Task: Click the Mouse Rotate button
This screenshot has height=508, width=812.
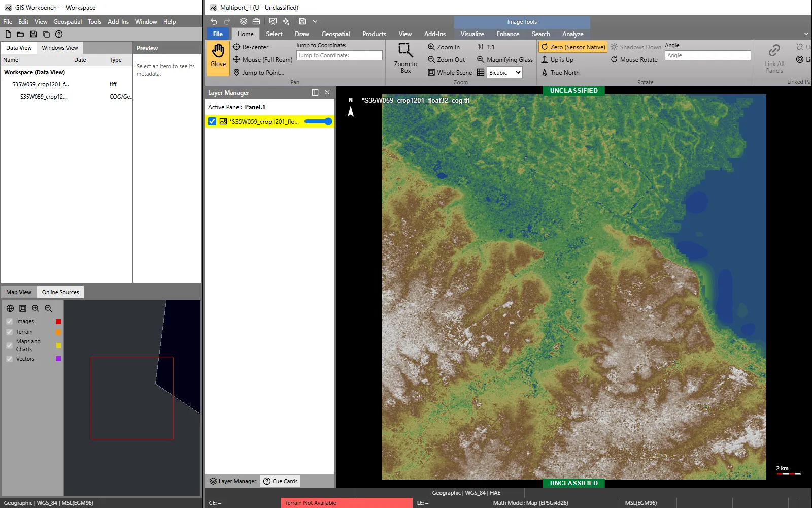Action: coord(634,59)
